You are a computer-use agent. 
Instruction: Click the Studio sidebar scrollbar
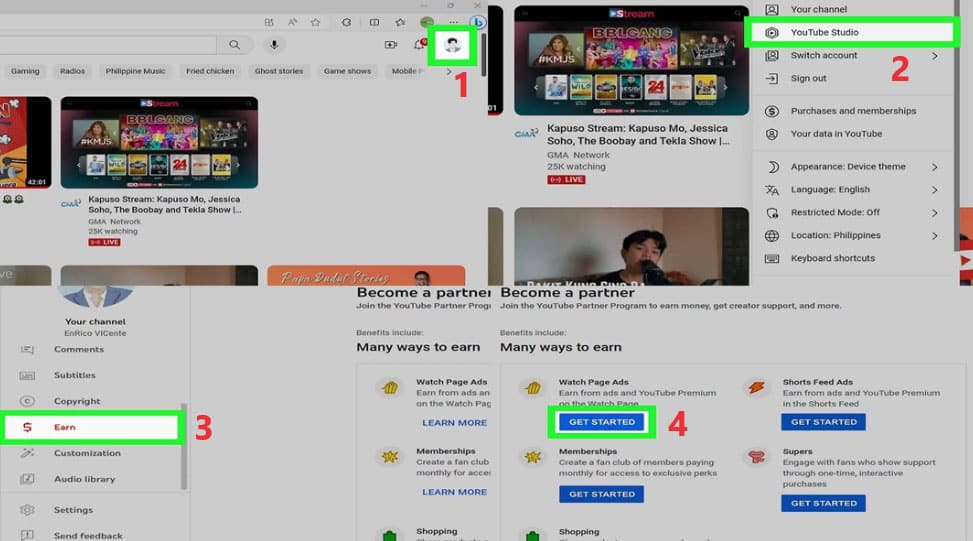tap(184, 447)
